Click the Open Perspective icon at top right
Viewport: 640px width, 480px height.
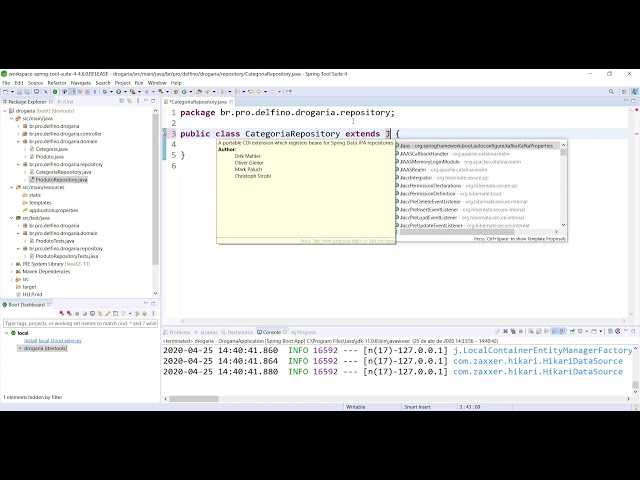click(x=624, y=92)
